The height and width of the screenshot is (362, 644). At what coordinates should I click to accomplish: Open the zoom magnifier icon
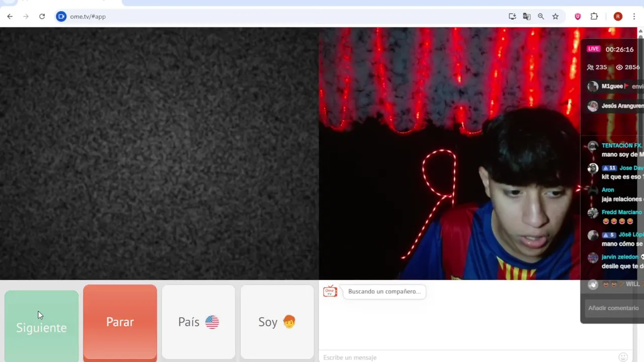541,17
